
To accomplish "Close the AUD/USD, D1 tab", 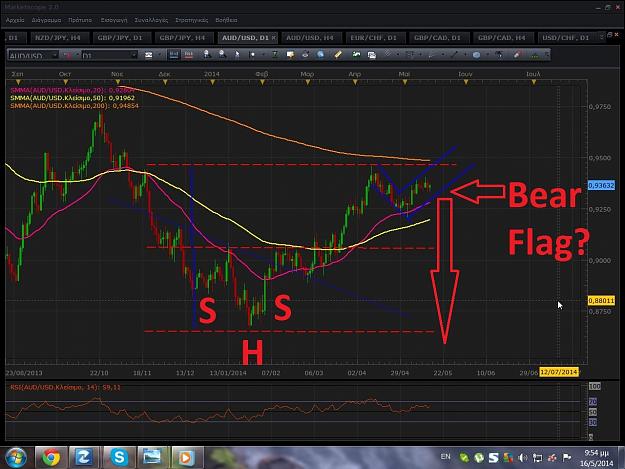I will click(x=273, y=38).
